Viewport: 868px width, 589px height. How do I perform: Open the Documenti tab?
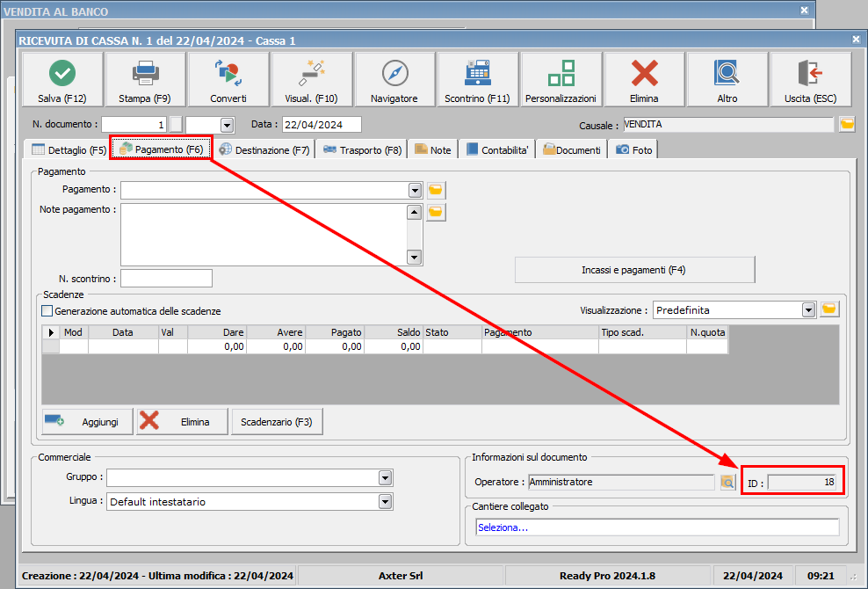tap(571, 149)
